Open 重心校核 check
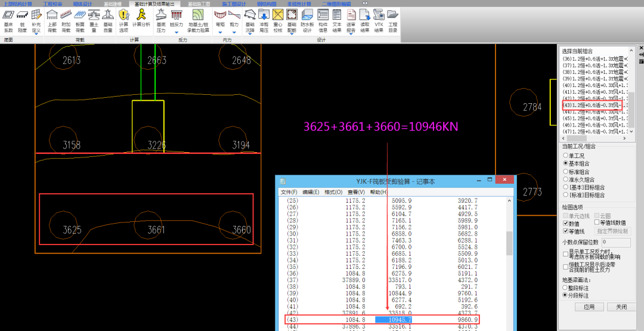Viewport: 644px width, 331px height. click(x=278, y=21)
